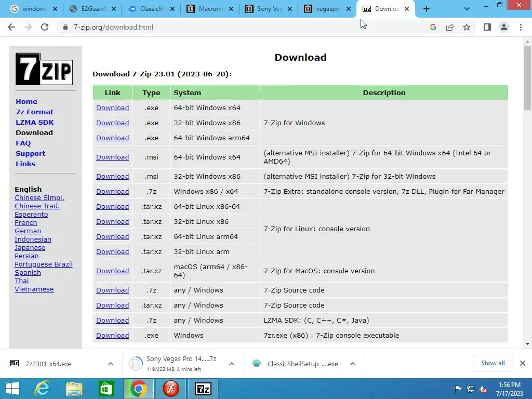Open the 7z2301-x64.exe downloaded file
This screenshot has height=399, width=532.
(x=48, y=364)
